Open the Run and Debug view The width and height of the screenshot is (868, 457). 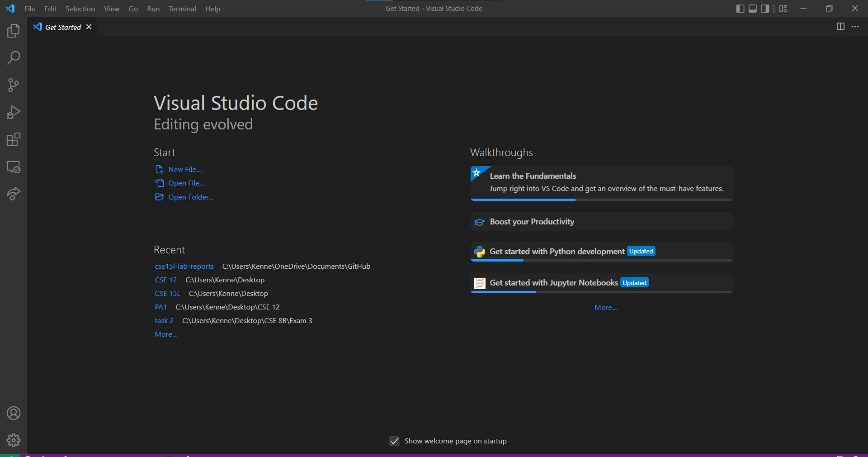point(14,112)
